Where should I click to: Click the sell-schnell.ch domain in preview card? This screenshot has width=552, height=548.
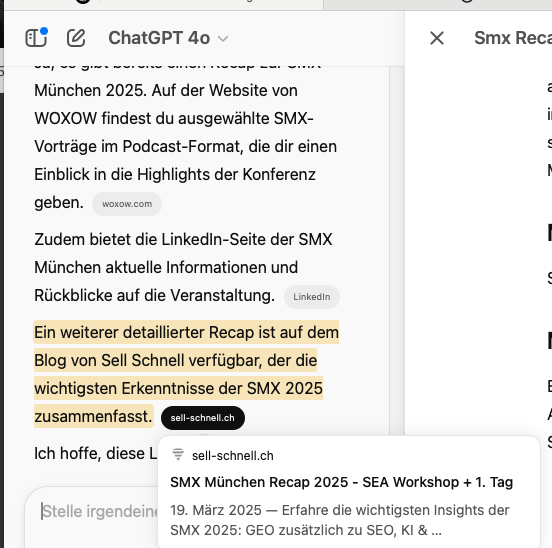233,455
